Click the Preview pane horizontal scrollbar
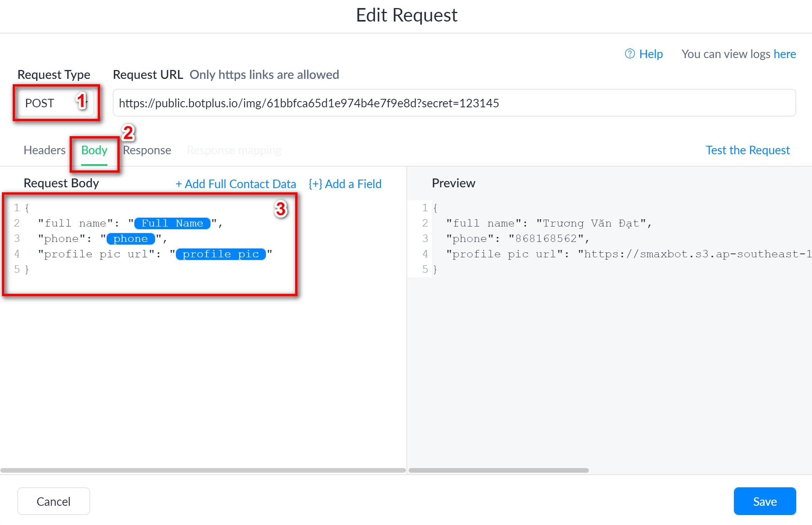 pyautogui.click(x=498, y=470)
